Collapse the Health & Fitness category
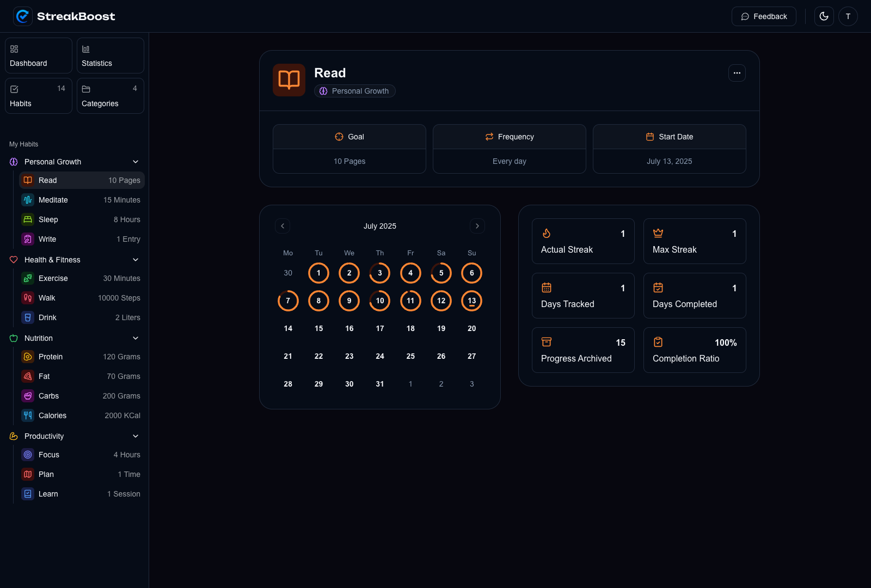Viewport: 871px width, 588px height. coord(136,260)
